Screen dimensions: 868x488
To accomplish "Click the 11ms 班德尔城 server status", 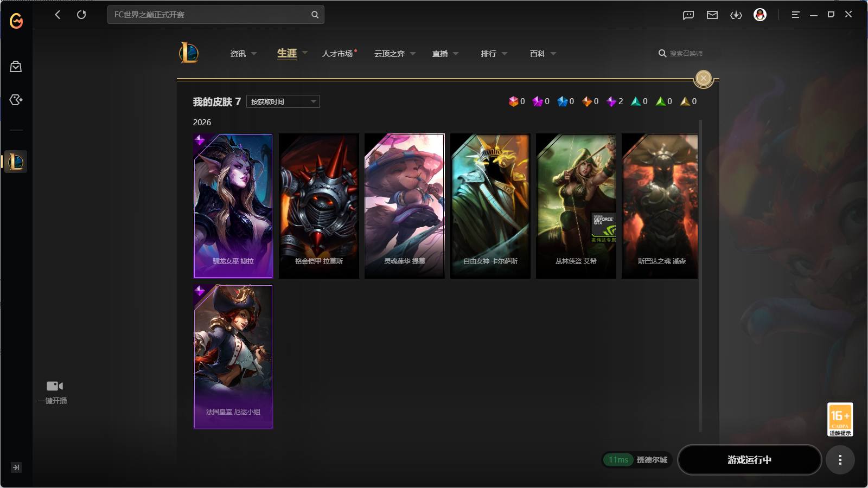I will [x=637, y=460].
